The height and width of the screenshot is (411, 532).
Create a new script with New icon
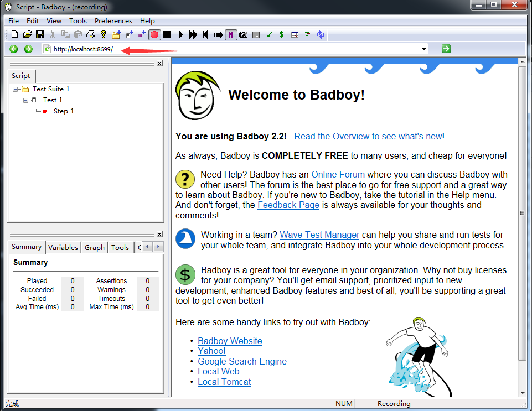pyautogui.click(x=14, y=34)
